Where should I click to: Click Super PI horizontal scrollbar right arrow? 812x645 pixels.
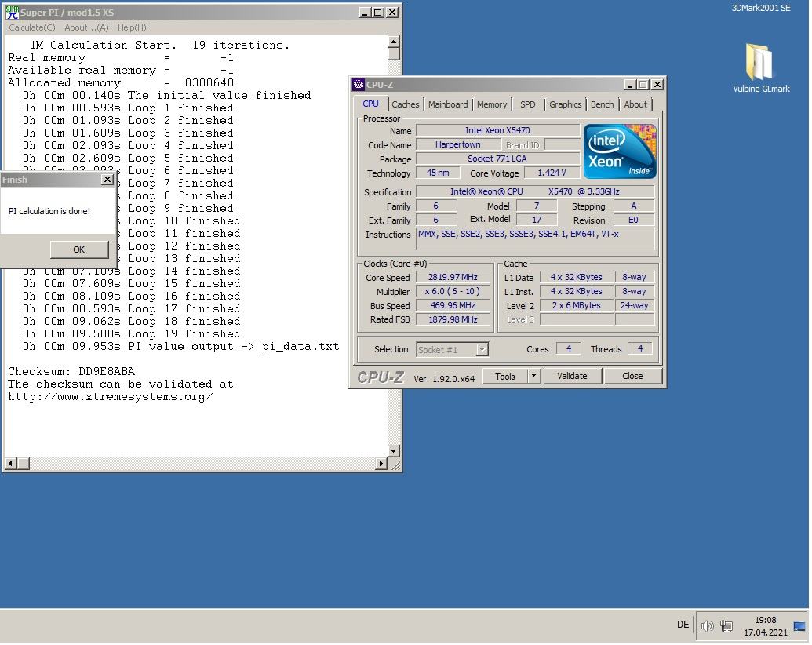coord(381,463)
